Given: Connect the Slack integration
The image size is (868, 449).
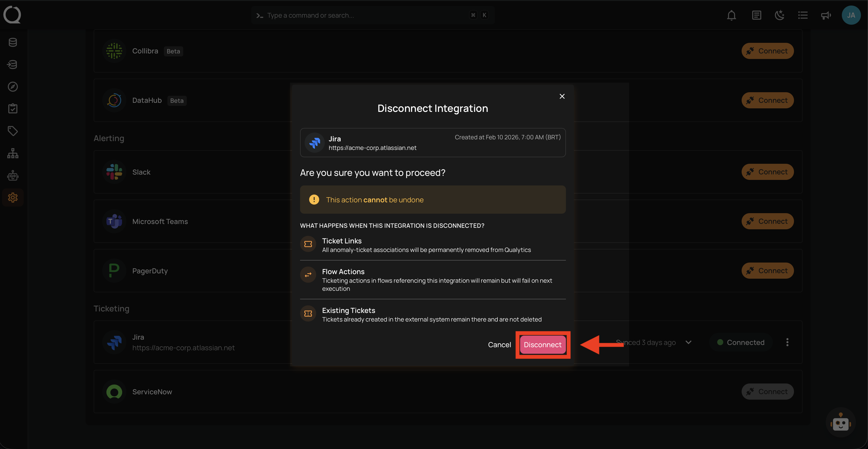Looking at the screenshot, I should [768, 172].
